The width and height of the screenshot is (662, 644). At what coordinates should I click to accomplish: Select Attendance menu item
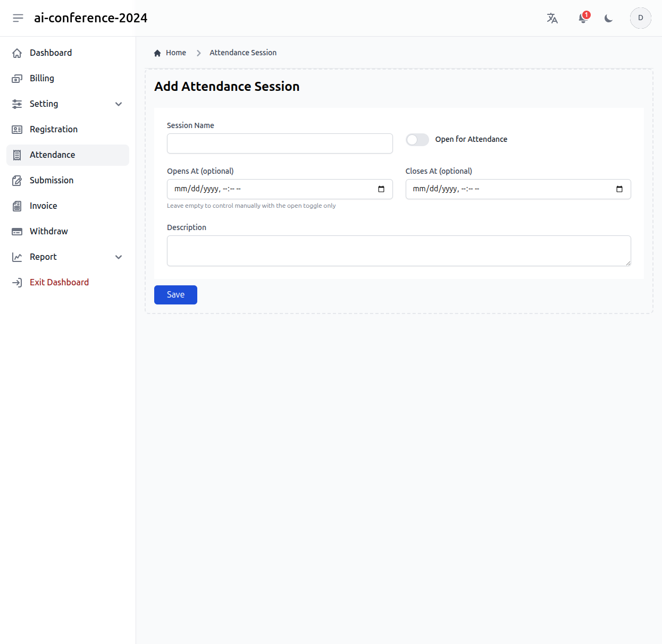point(68,155)
